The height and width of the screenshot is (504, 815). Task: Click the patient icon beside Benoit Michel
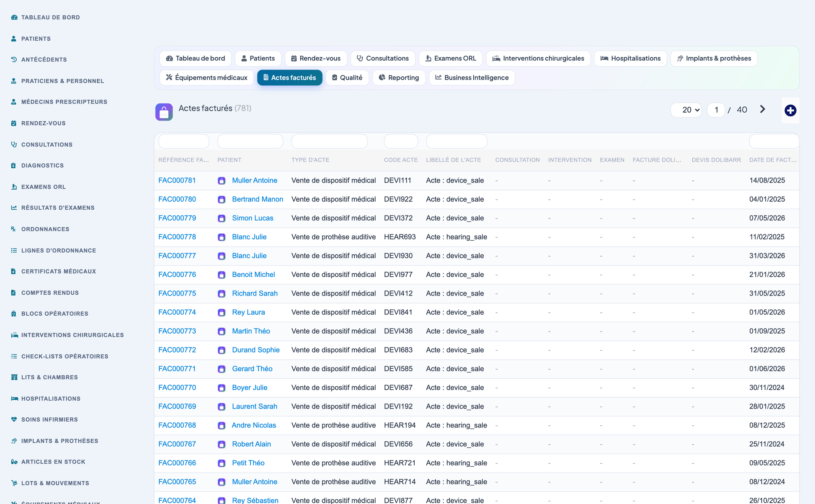[x=222, y=275]
